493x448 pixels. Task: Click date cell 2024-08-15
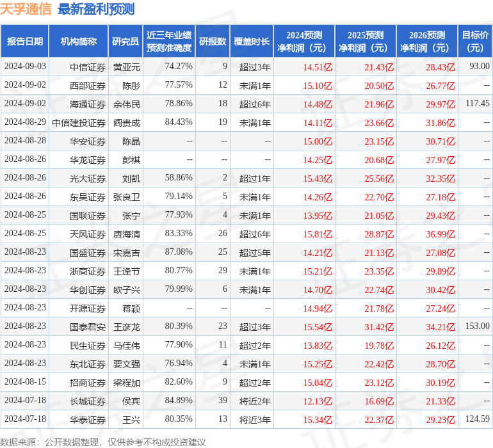click(25, 381)
